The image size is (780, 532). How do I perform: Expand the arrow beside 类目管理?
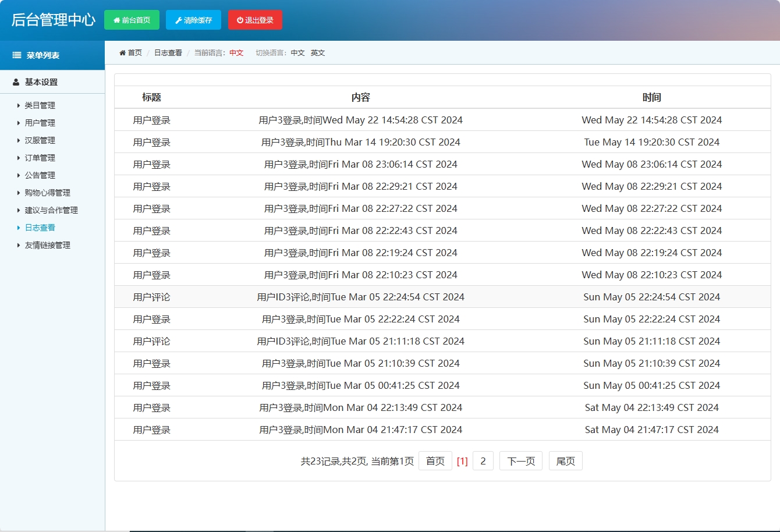pos(18,105)
